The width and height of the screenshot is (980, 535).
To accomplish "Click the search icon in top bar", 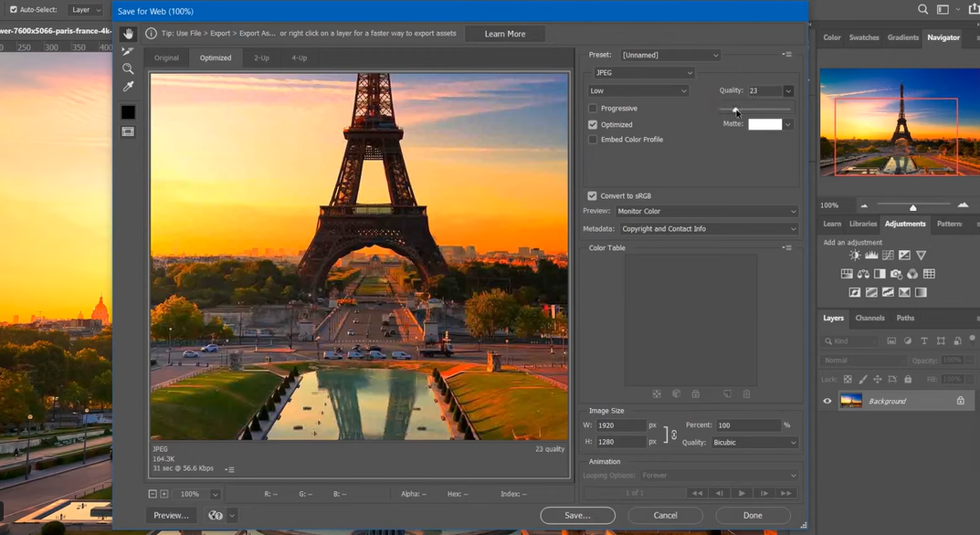I will click(922, 10).
